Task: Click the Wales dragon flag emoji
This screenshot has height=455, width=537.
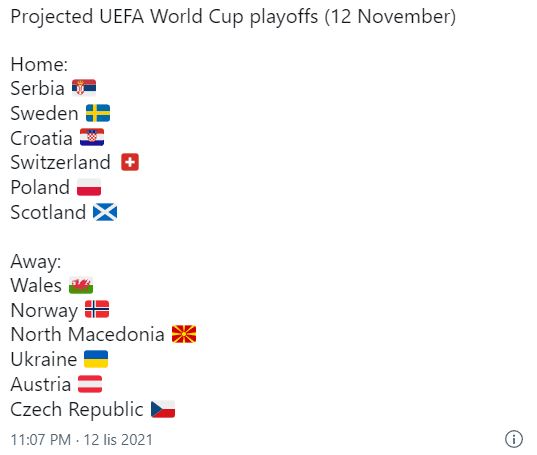Action: pos(81,285)
